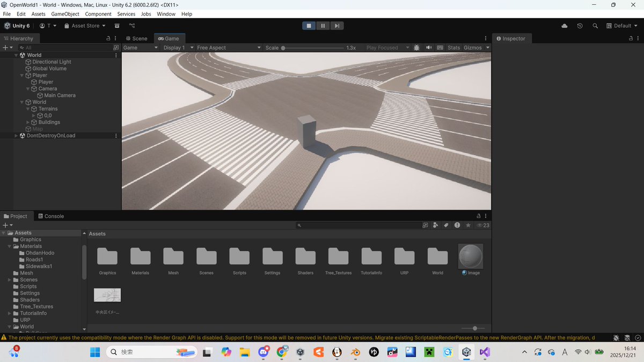Select Global Volume in Hierarchy
The image size is (644, 362).
[x=49, y=69]
